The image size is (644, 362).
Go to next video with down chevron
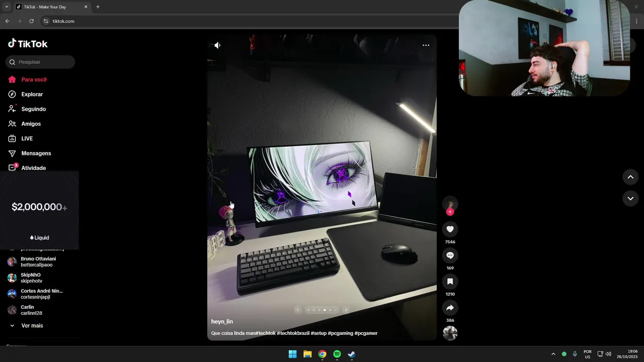tap(630, 199)
